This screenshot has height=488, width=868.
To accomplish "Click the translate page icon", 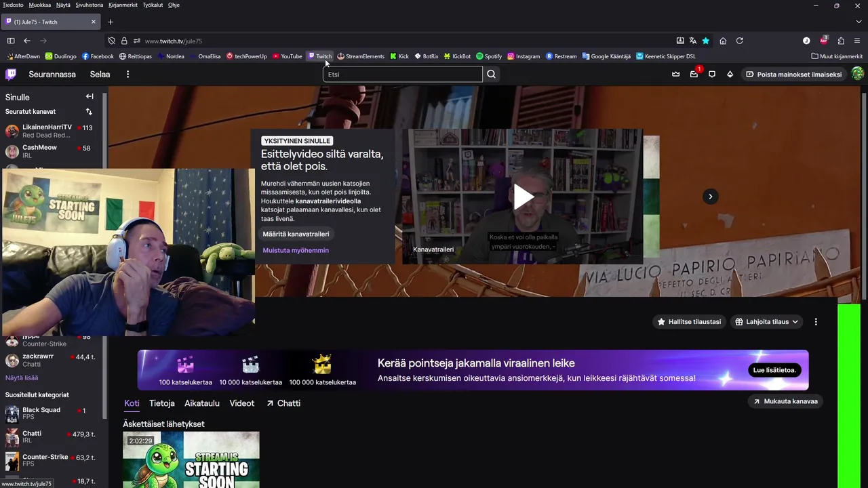I will click(693, 41).
